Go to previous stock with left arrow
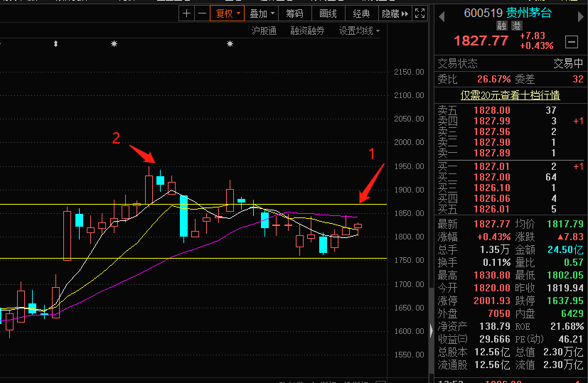Screen dimensions: 588x383 point(442,16)
